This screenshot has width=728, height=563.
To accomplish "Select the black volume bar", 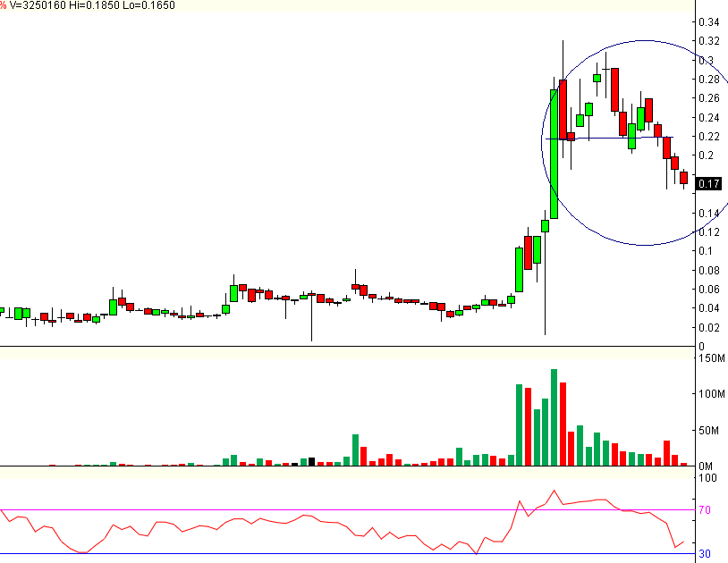I will (311, 461).
